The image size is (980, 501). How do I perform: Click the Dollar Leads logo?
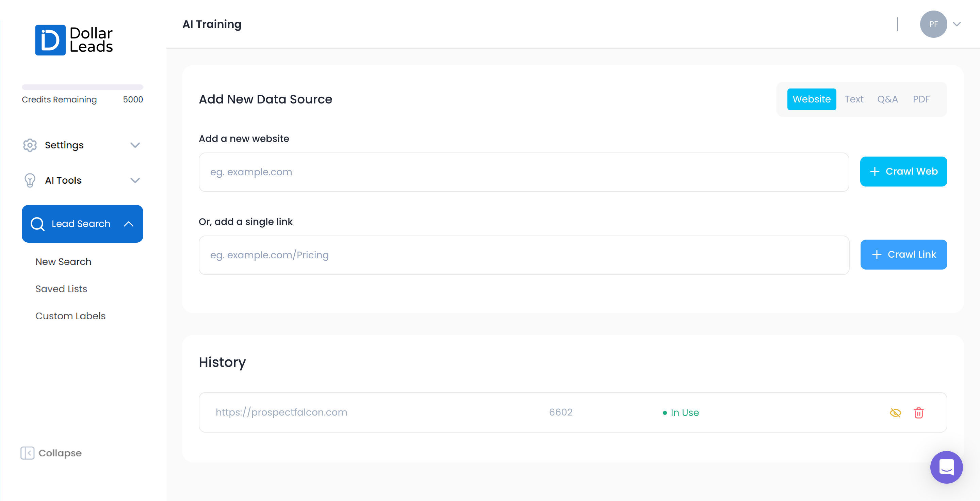74,40
